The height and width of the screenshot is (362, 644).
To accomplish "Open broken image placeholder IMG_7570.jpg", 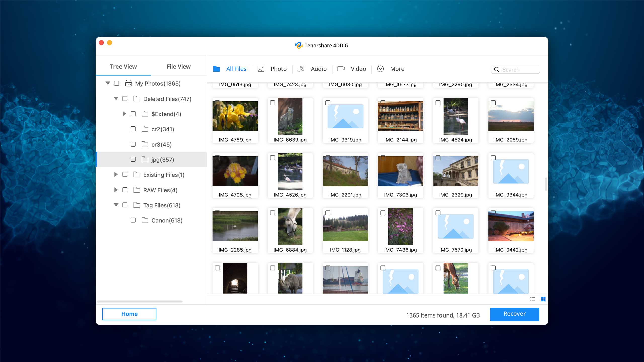I will (456, 227).
